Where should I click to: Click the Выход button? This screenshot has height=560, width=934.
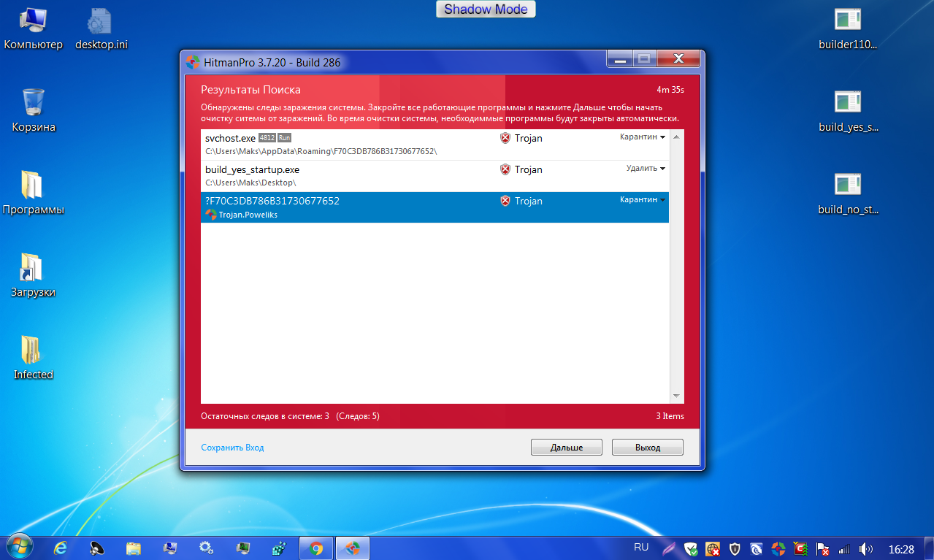[x=648, y=448]
